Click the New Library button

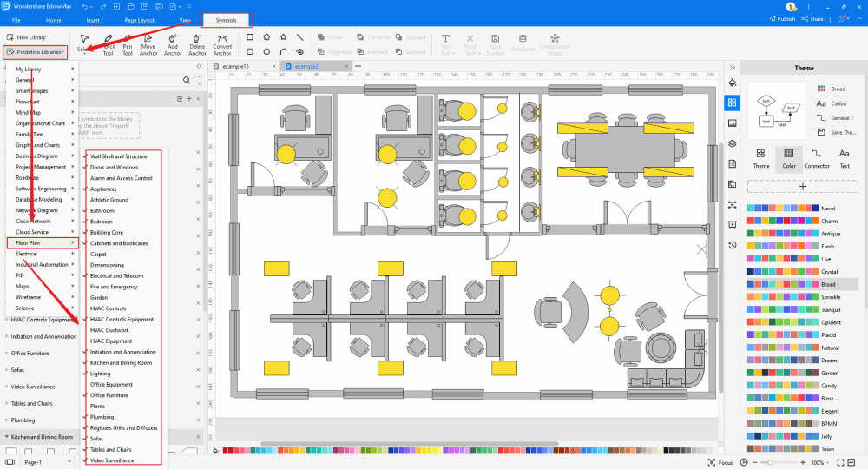coord(30,37)
